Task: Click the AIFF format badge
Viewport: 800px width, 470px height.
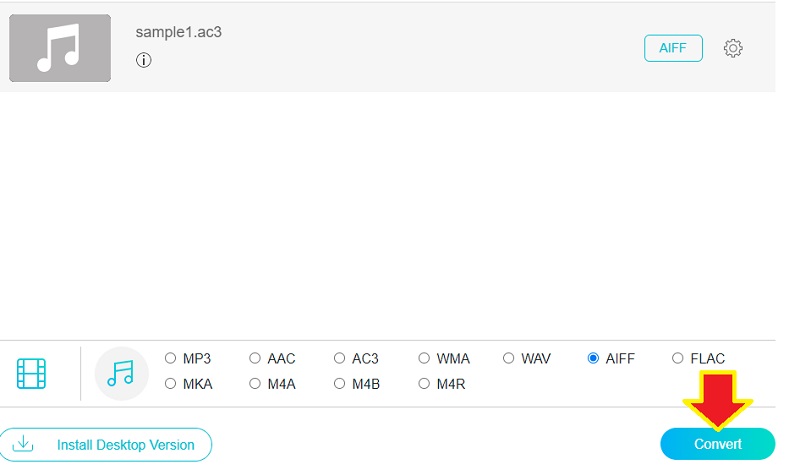Action: 673,48
